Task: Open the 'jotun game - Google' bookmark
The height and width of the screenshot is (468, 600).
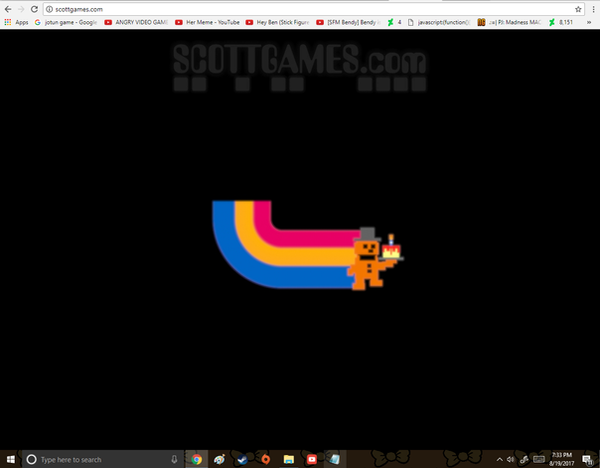Action: point(65,22)
